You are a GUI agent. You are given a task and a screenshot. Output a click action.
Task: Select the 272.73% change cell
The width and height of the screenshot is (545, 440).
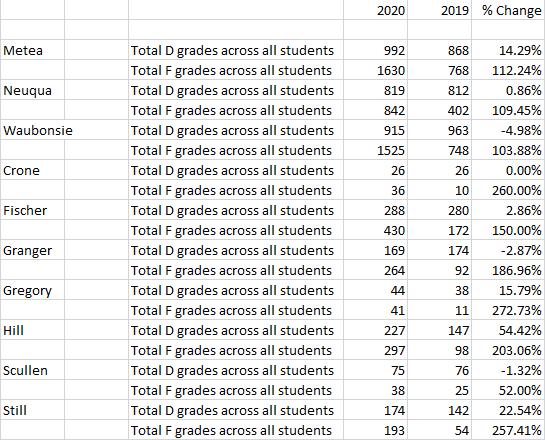(509, 310)
